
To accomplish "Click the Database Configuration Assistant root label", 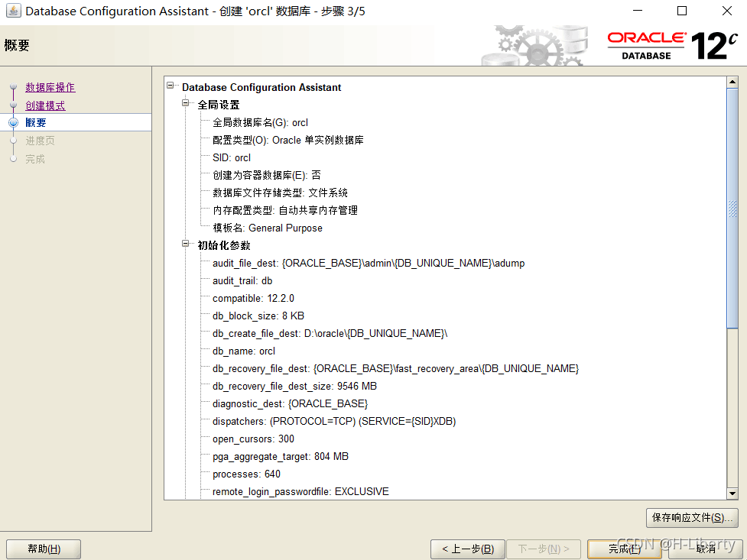I will point(261,88).
